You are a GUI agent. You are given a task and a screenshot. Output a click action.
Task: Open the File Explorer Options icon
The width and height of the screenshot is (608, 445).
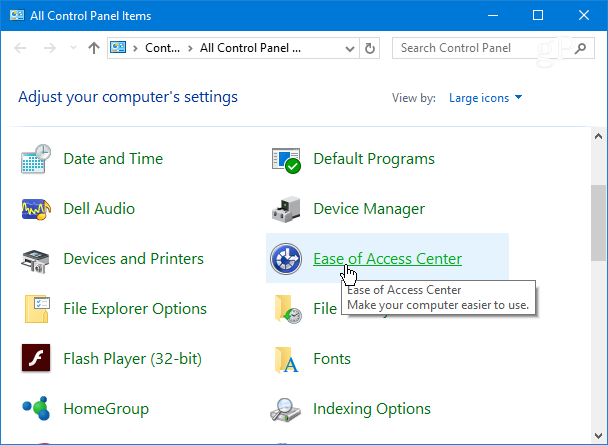click(37, 309)
